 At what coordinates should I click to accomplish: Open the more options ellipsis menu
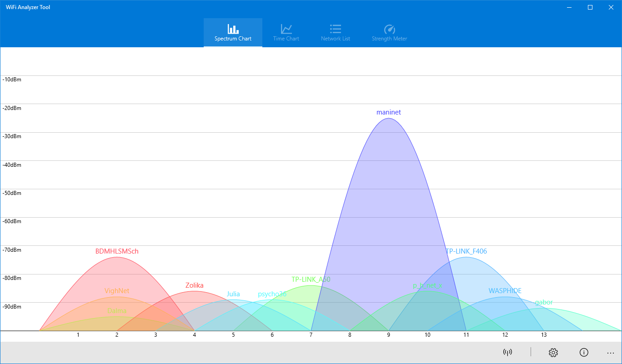[611, 353]
